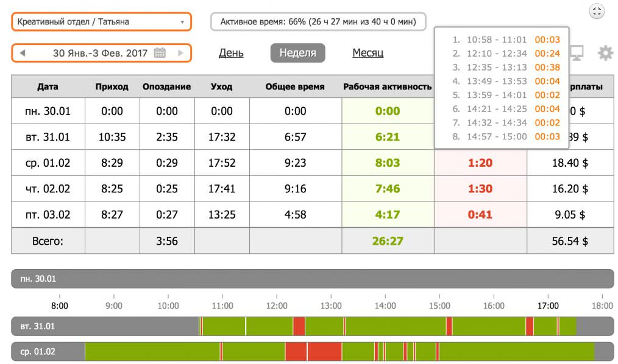
Task: Click the fullscreen expand icon
Action: click(x=597, y=11)
